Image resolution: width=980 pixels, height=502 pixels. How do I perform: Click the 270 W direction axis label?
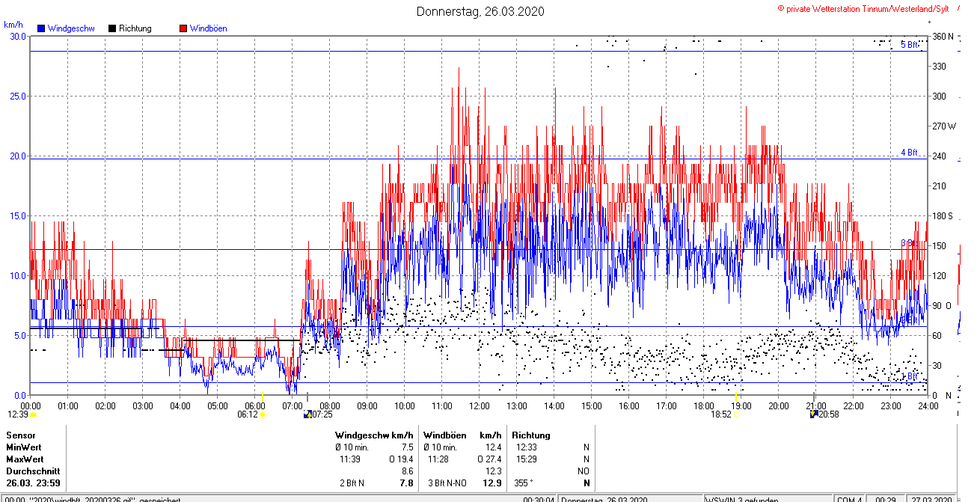click(944, 126)
